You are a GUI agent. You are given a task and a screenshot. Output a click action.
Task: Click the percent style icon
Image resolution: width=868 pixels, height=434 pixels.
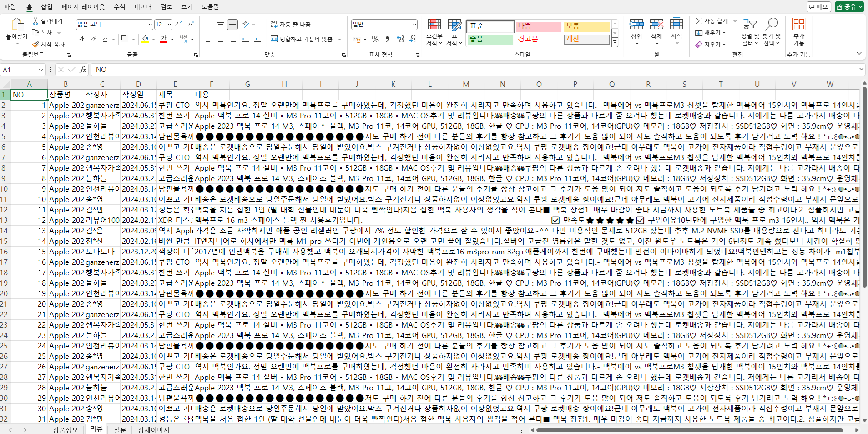click(x=375, y=40)
